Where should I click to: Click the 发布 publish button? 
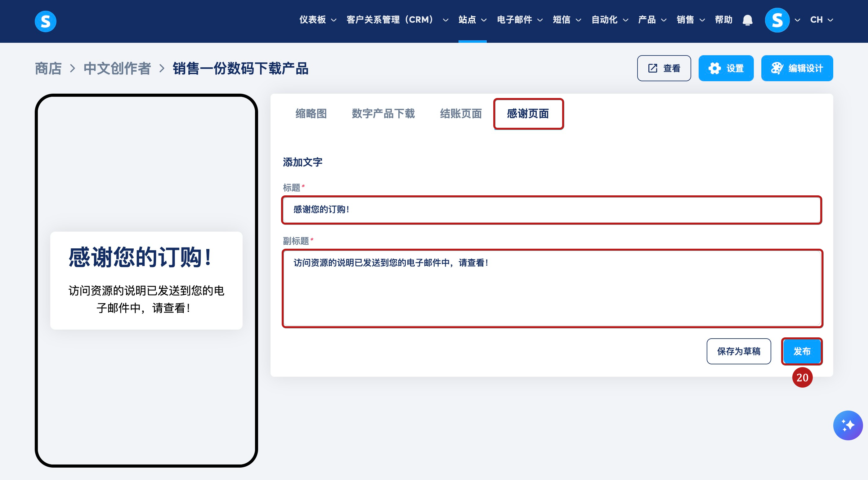click(802, 351)
